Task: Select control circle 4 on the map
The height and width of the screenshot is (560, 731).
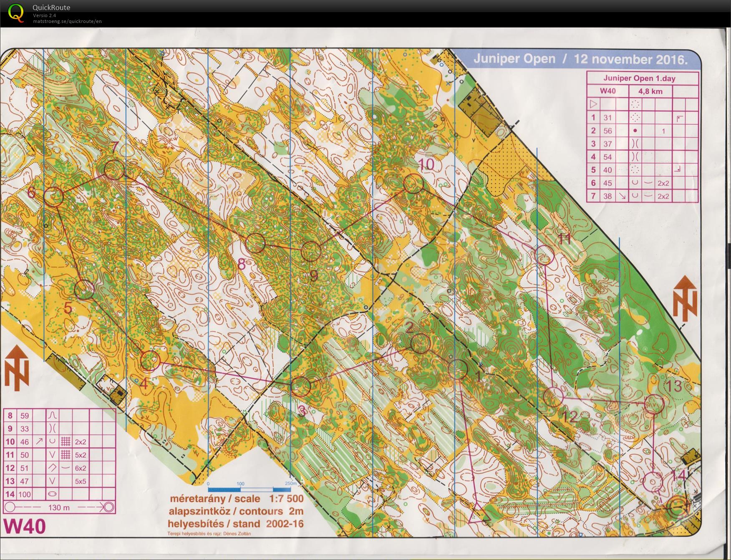Action: (150, 361)
